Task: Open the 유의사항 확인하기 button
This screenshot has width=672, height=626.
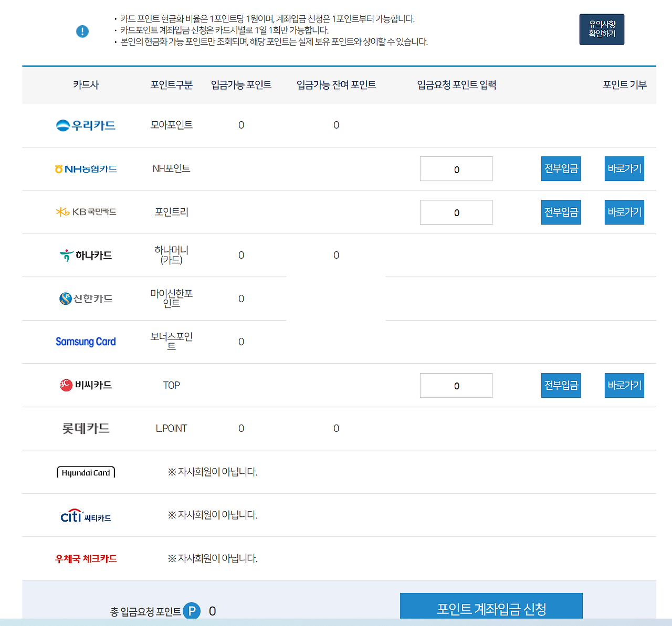Action: coord(602,29)
